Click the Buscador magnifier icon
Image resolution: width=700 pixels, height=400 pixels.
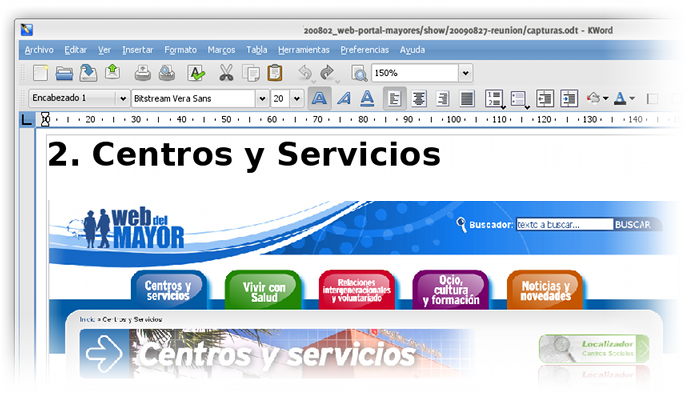click(461, 224)
